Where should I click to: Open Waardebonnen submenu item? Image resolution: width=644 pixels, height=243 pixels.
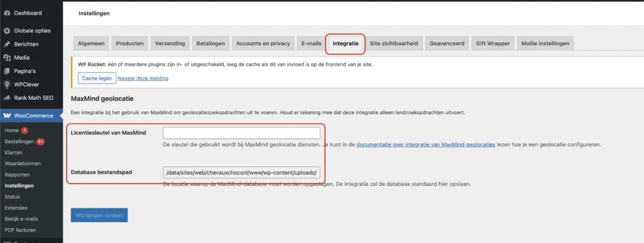click(22, 163)
